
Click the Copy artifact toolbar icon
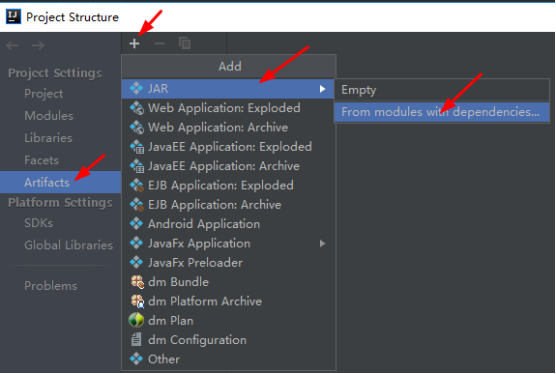184,43
